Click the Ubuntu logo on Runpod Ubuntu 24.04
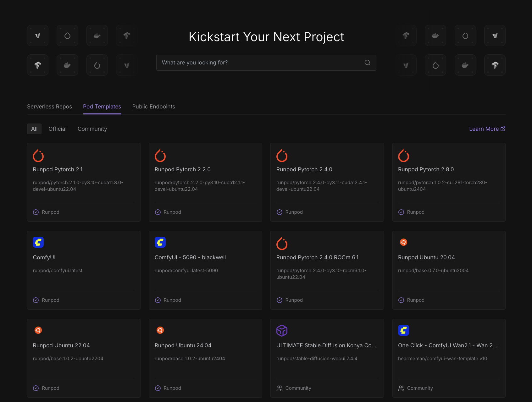The height and width of the screenshot is (402, 532). [160, 330]
